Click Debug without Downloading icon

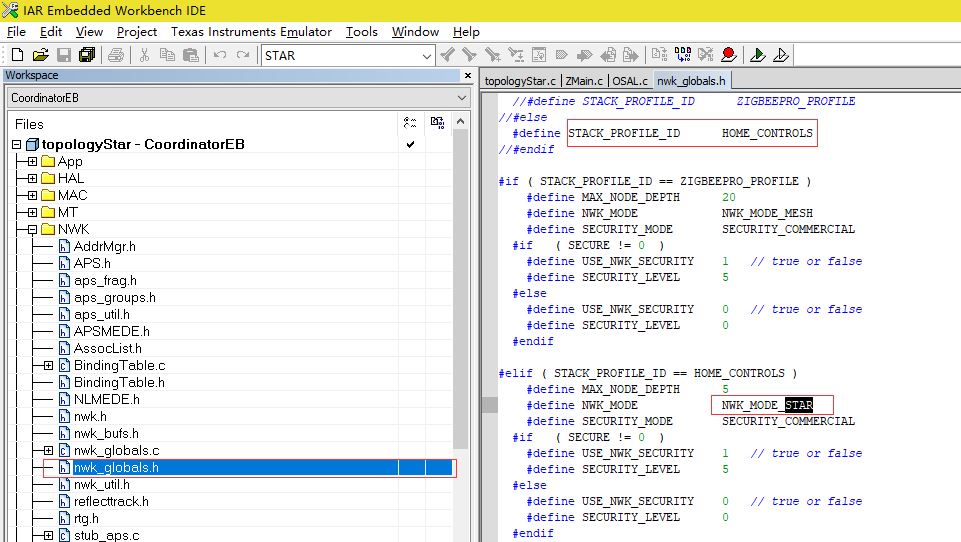(781, 55)
